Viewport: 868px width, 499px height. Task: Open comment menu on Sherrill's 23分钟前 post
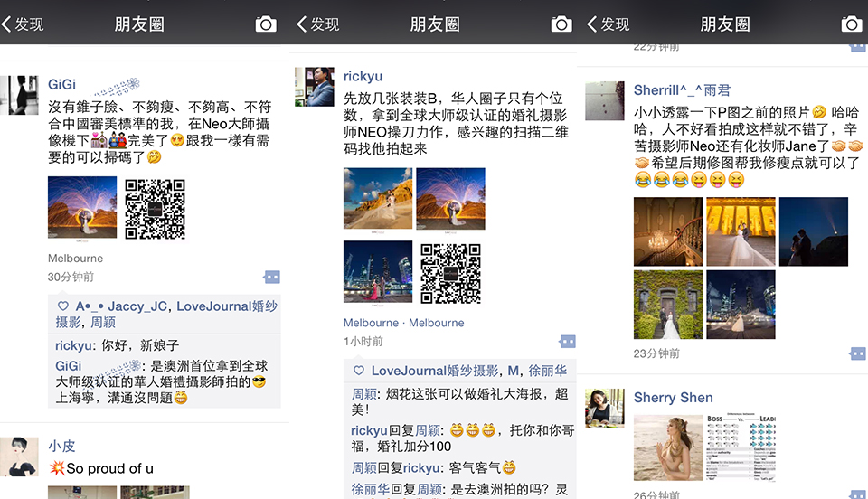[857, 353]
